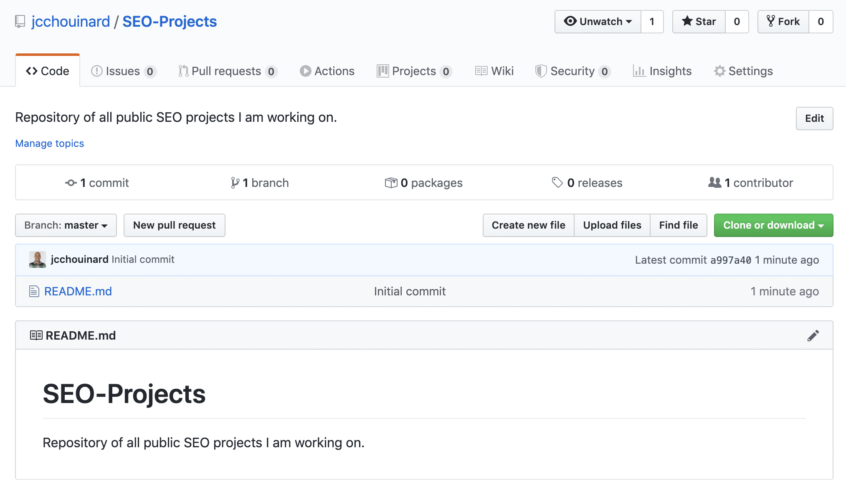Open the Unwatch dropdown
846x504 pixels.
(x=598, y=21)
